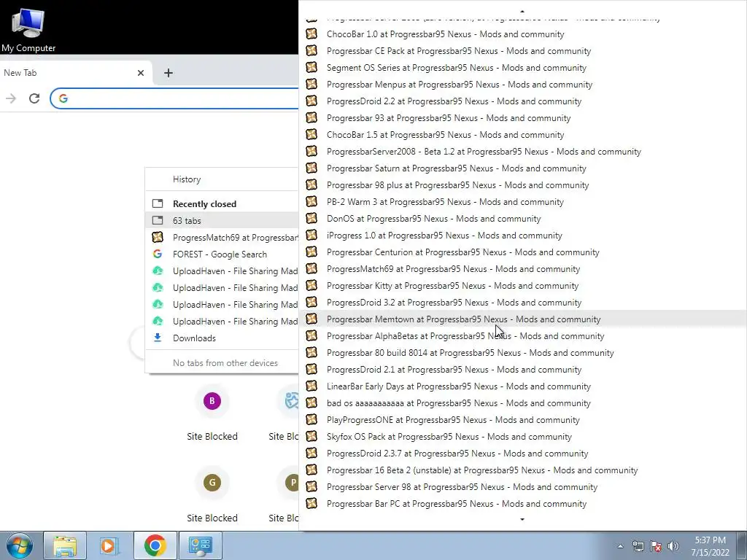
Task: Click the purple B Site Blocked shortcut
Action: (212, 401)
